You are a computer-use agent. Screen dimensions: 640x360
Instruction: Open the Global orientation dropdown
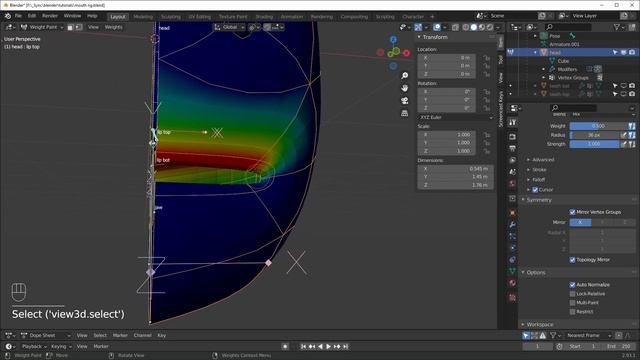coord(229,27)
